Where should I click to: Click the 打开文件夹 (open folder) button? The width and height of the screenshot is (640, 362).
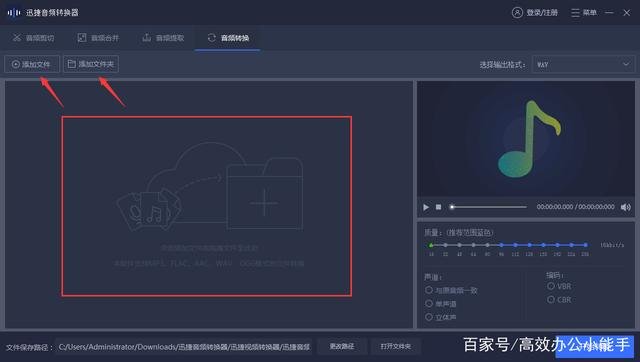[x=396, y=346]
